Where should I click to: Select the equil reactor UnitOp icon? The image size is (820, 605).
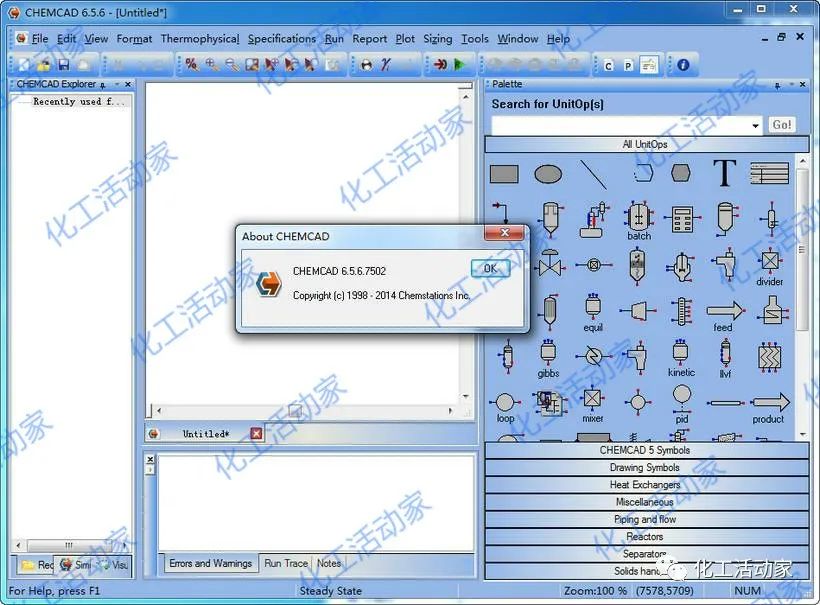point(593,312)
